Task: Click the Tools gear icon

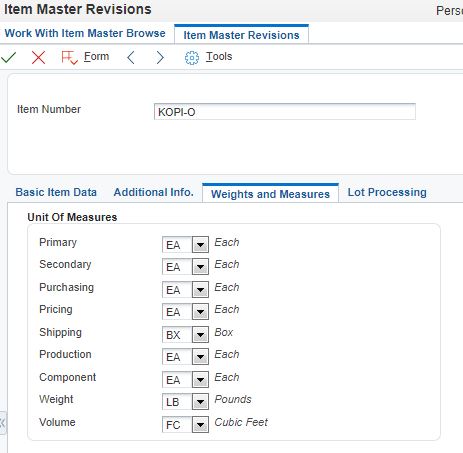Action: coord(192,58)
